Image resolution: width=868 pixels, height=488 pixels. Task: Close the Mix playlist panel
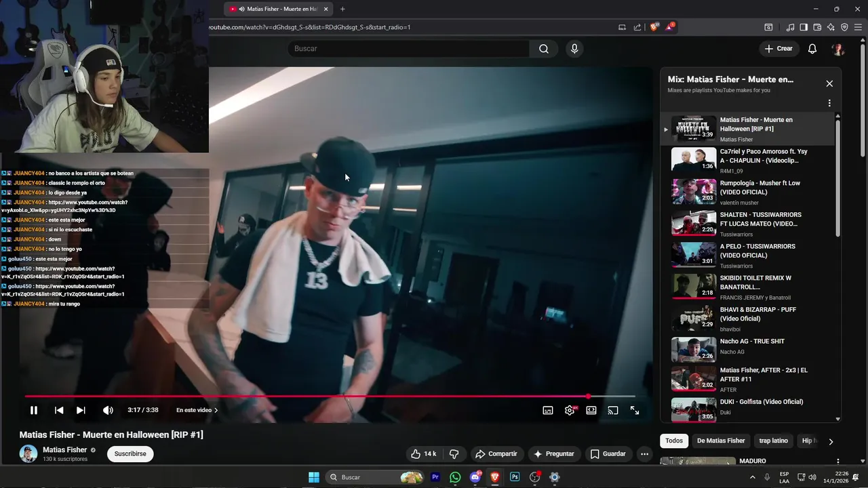(829, 83)
